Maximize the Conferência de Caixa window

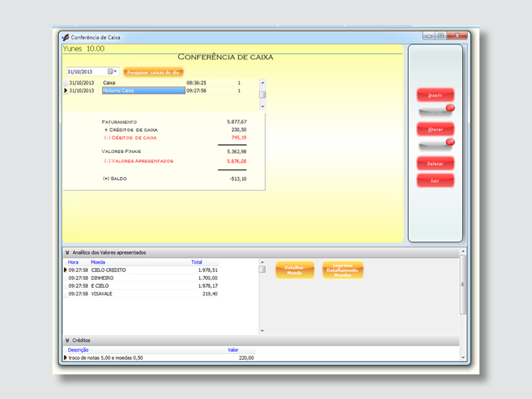[441, 36]
